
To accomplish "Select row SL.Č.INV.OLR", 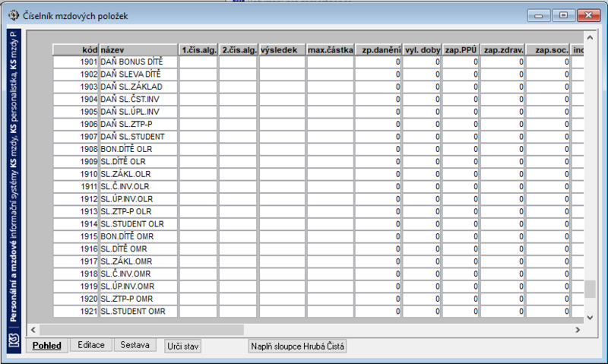I will coord(318,186).
